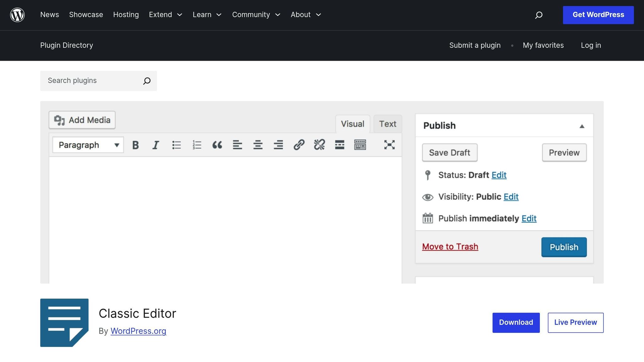Expand the About menu

(x=306, y=15)
